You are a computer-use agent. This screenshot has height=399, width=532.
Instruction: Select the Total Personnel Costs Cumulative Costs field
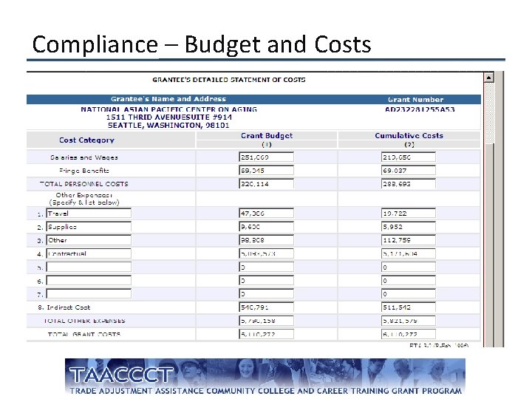pyautogui.click(x=409, y=183)
